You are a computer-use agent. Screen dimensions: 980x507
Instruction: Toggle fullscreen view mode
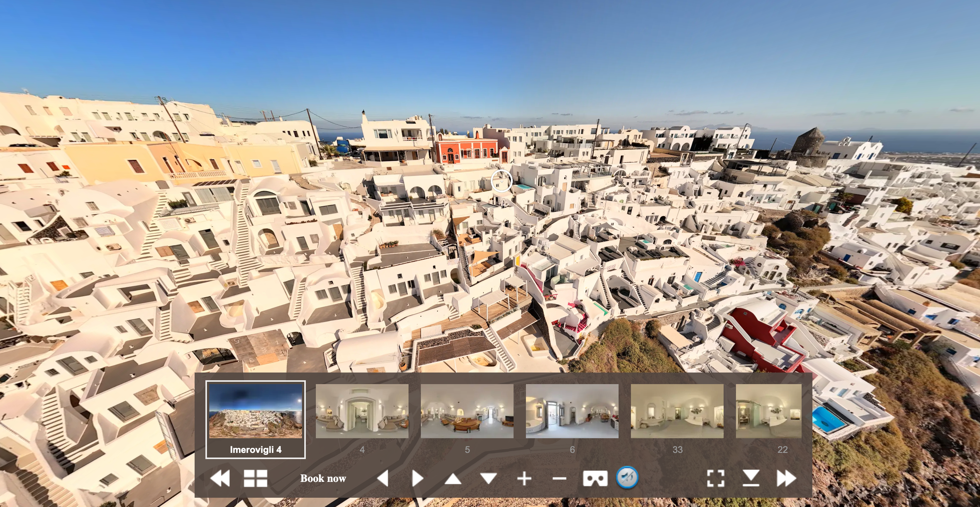point(716,478)
